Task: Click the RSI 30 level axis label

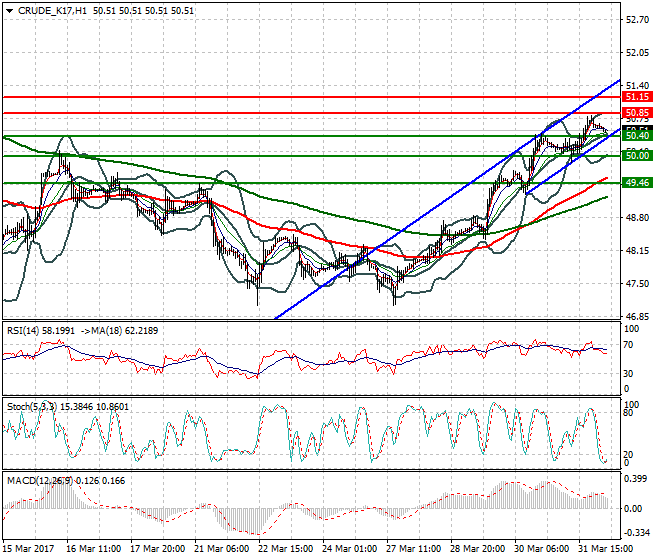Action: [628, 373]
